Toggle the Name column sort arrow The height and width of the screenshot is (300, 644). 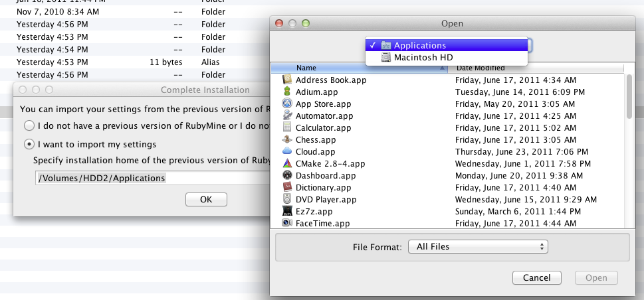click(x=443, y=68)
